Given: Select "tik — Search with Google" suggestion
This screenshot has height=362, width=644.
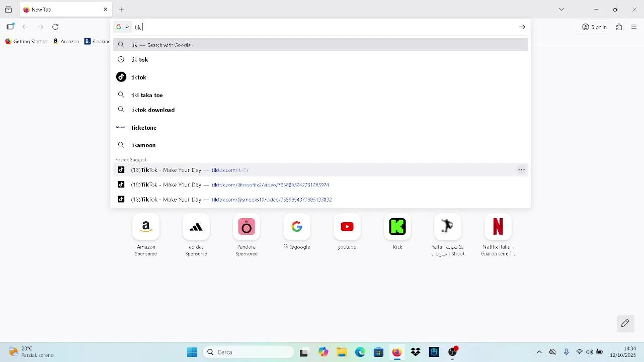Looking at the screenshot, I should 320,45.
